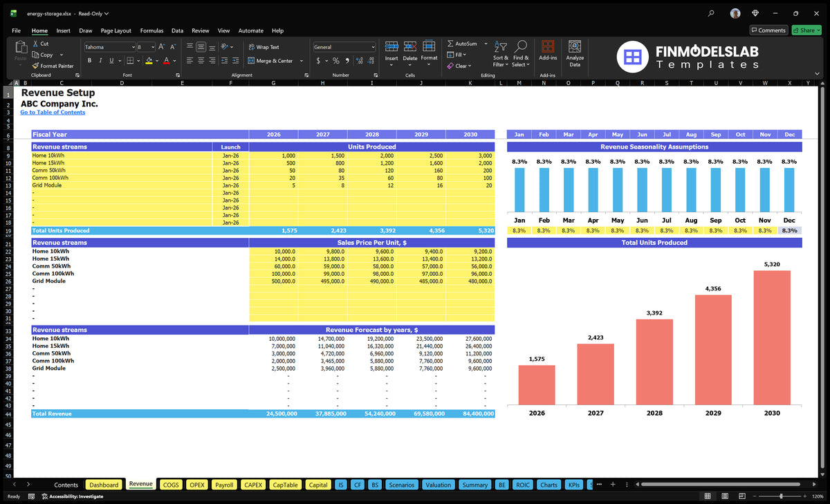Toggle Underline formatting
Viewport: 830px width, 504px height.
point(111,61)
